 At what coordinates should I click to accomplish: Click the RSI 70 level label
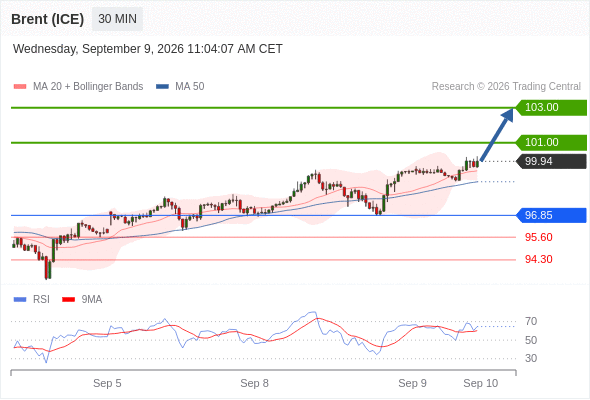pos(531,322)
